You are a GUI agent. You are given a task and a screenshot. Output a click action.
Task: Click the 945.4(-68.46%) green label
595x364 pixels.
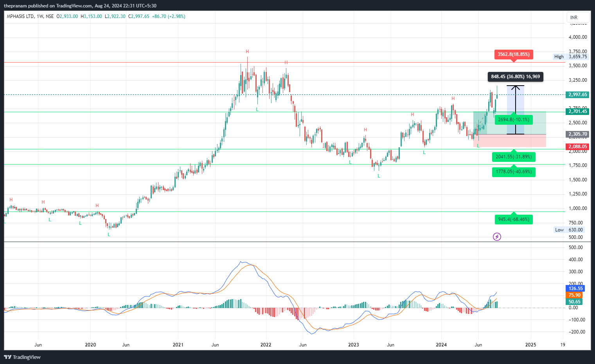(514, 219)
